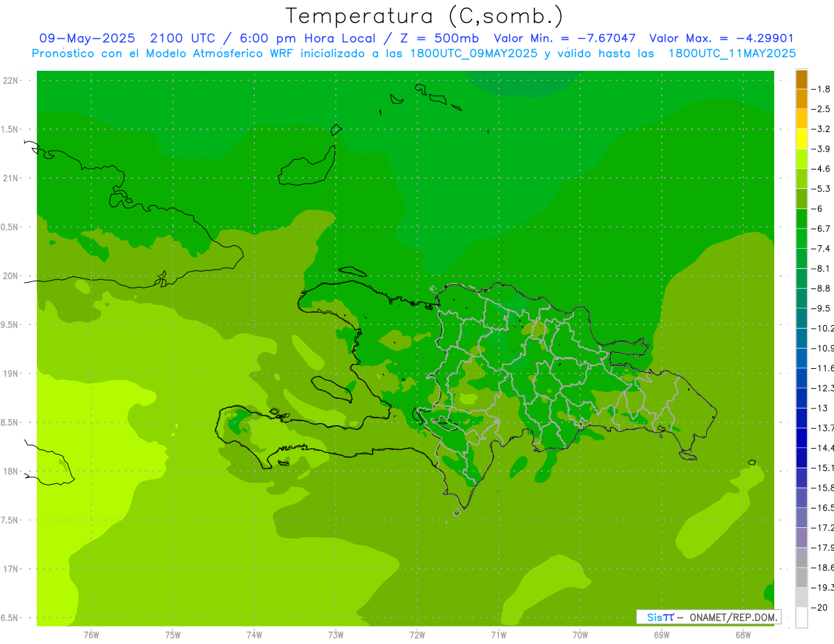Click the '-5.3' colorbar value
The width and height of the screenshot is (834, 644).
pyautogui.click(x=821, y=188)
